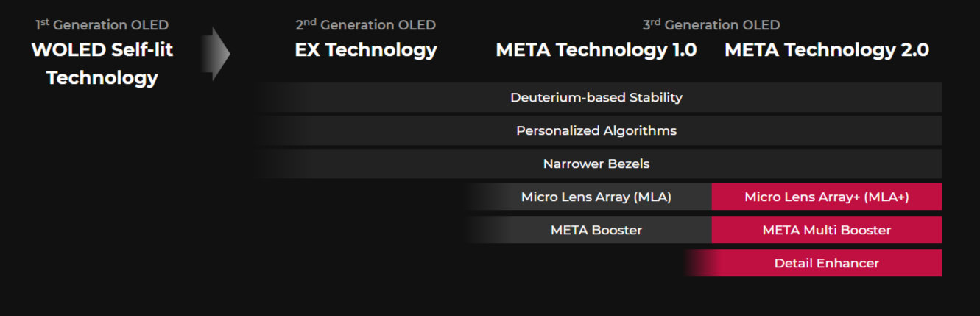This screenshot has height=316, width=980.
Task: Select the META Technology 2.0 heading
Action: coord(826,50)
